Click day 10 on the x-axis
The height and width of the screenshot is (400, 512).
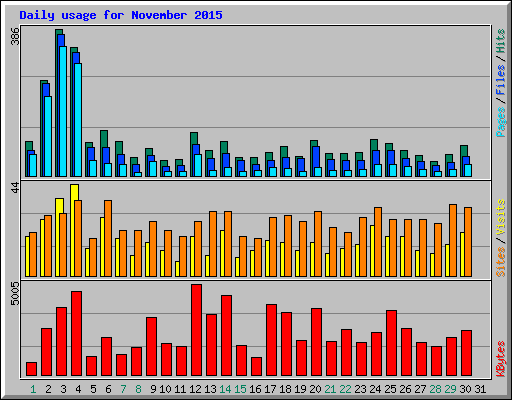click(x=165, y=389)
